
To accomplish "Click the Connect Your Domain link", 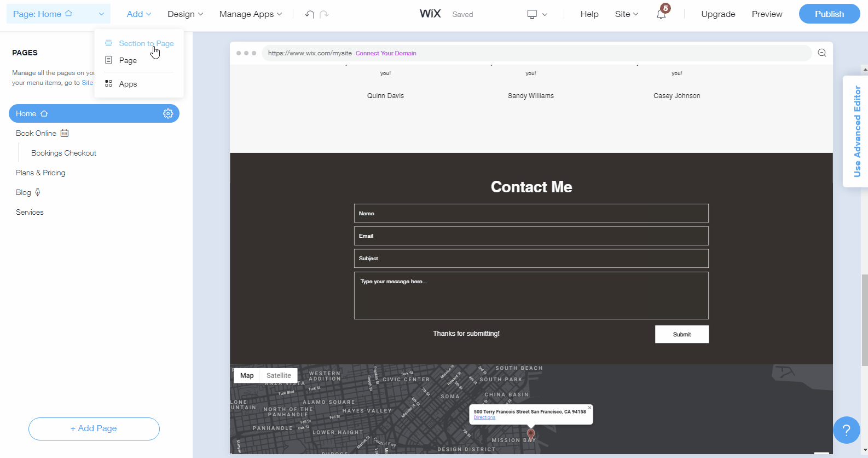I will pos(386,53).
